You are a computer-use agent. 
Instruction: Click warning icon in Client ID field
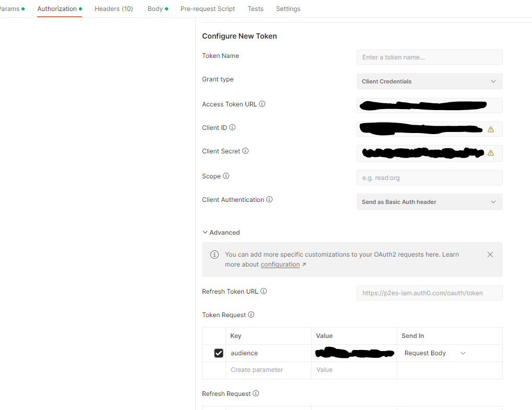491,129
